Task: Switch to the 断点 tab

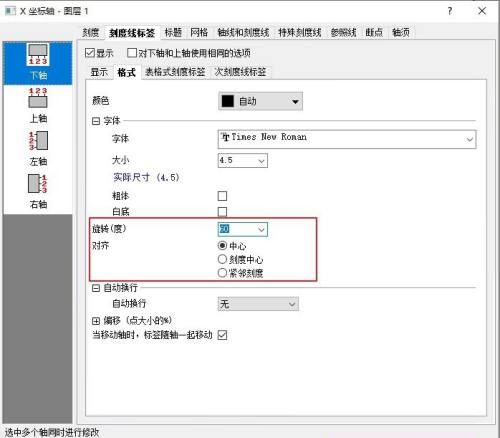Action: pyautogui.click(x=374, y=32)
